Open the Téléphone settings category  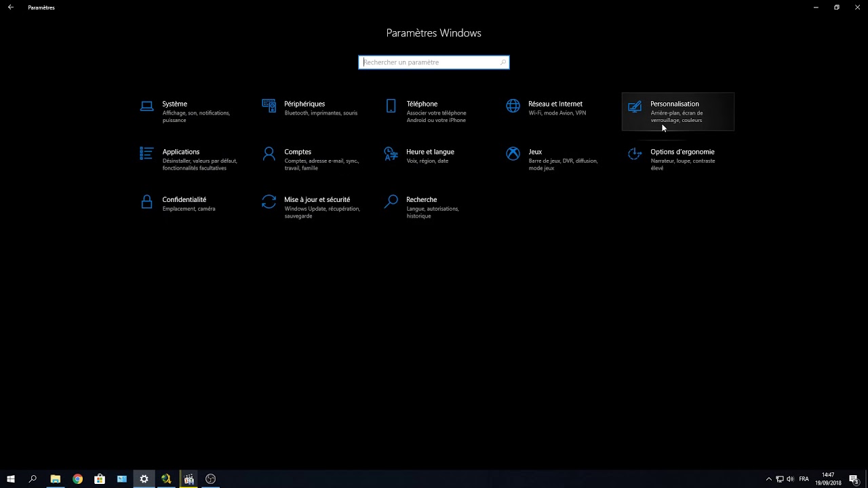pyautogui.click(x=435, y=112)
